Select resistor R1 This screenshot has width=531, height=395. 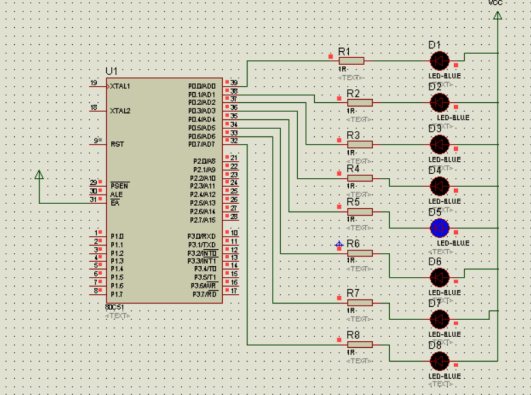[x=352, y=61]
